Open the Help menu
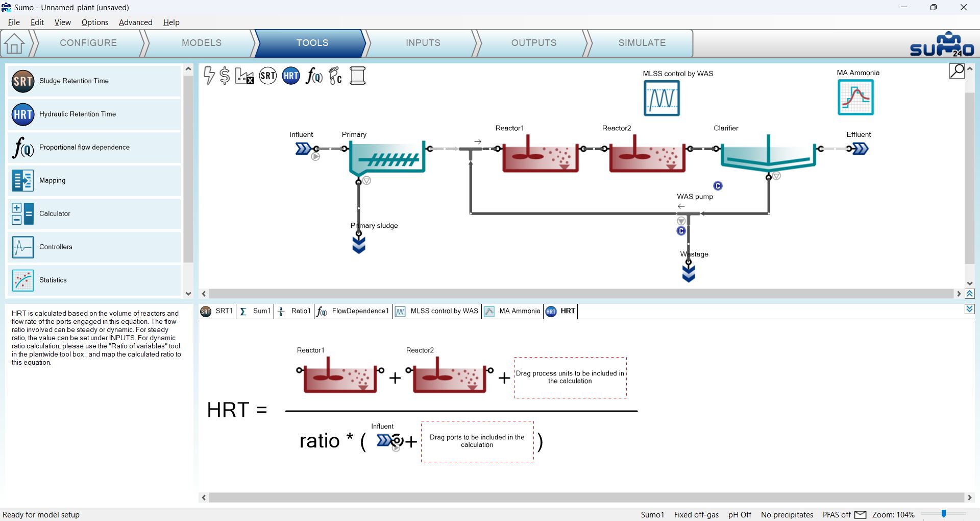980x521 pixels. pos(171,22)
